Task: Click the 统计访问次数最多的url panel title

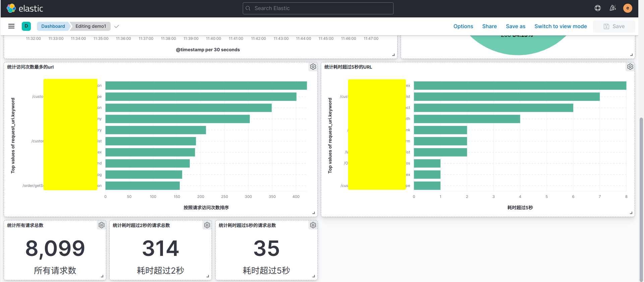Action: (x=31, y=67)
